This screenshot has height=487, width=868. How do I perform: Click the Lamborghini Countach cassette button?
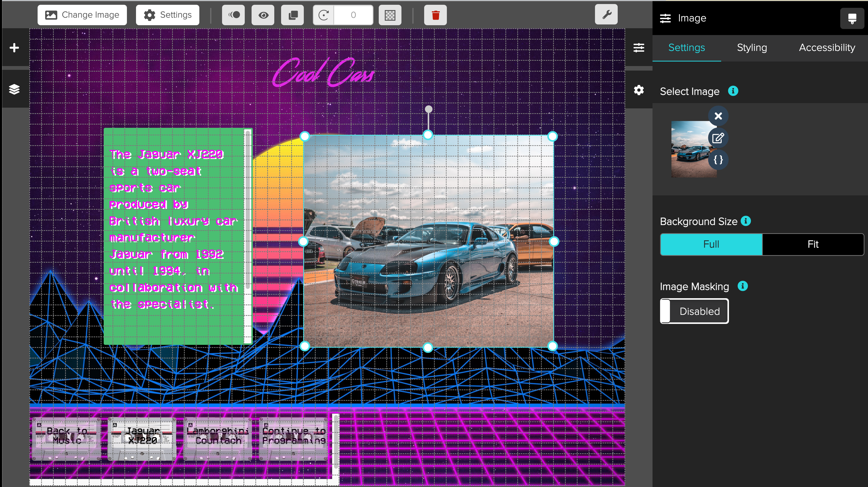(218, 439)
